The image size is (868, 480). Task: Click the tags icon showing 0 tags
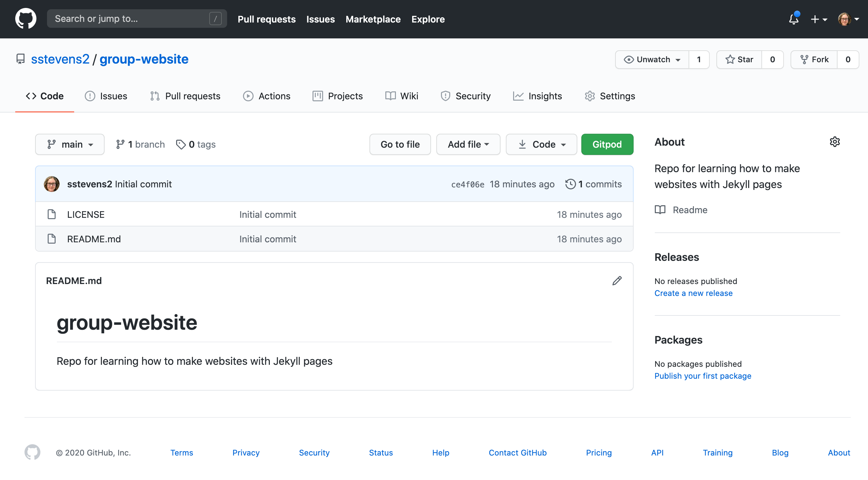pos(181,144)
